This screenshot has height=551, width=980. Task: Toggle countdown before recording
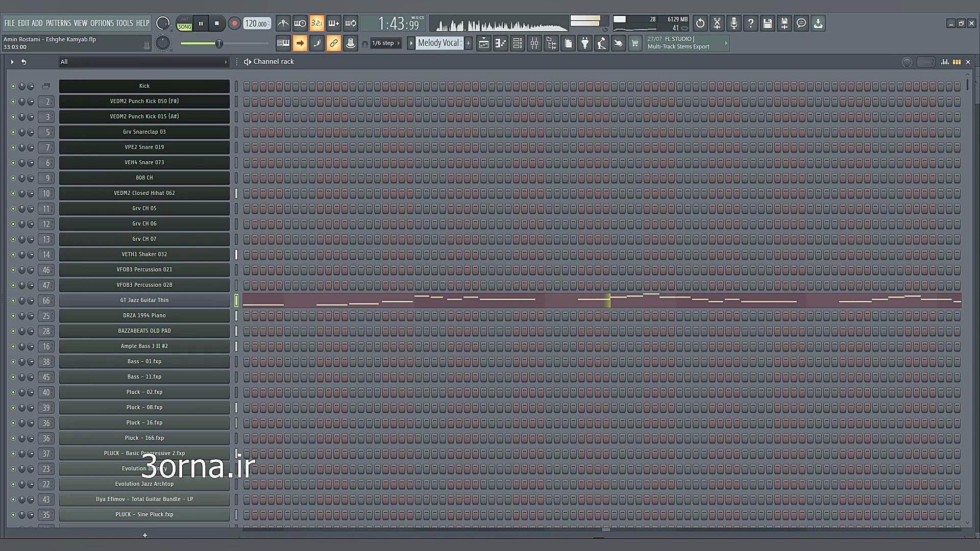317,23
